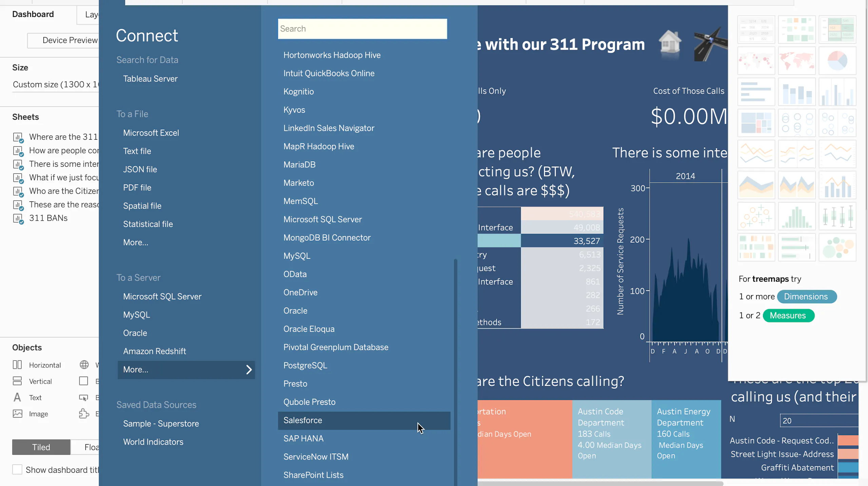
Task: Select the Dashboard tab
Action: 33,14
